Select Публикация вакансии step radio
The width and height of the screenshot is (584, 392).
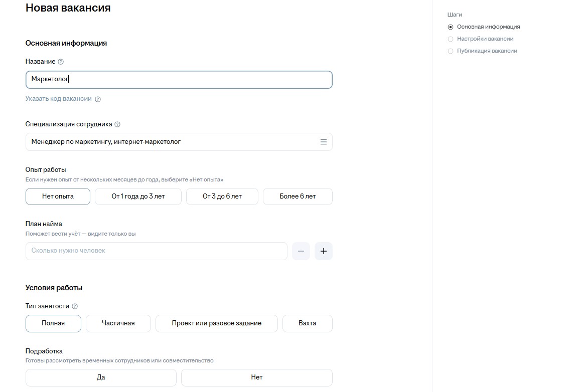point(451,51)
